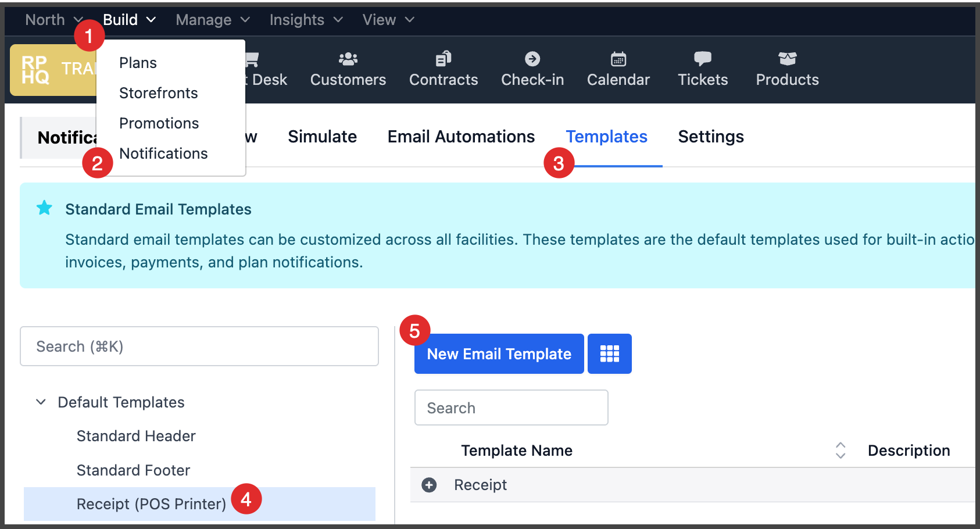Click the template list search field

[x=511, y=408]
